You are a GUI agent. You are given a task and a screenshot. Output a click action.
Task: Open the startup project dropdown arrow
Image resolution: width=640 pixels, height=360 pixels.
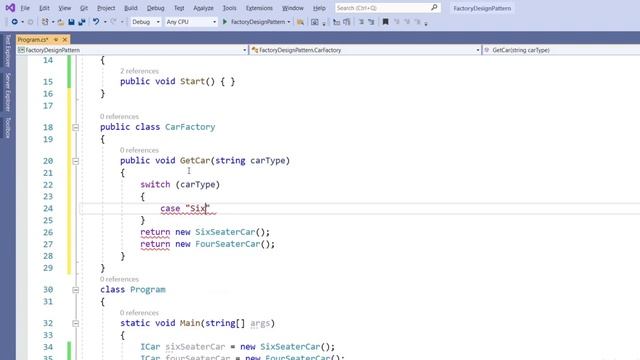(x=289, y=22)
